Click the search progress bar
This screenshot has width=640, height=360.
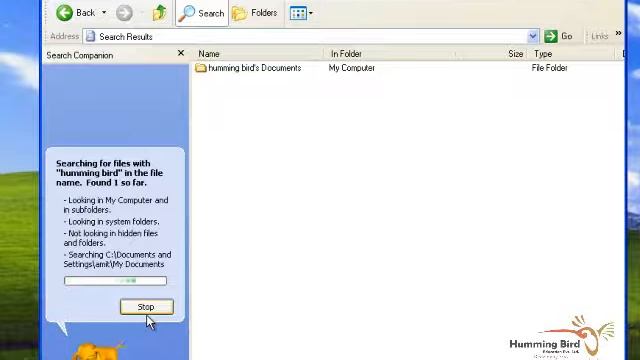[x=116, y=281]
